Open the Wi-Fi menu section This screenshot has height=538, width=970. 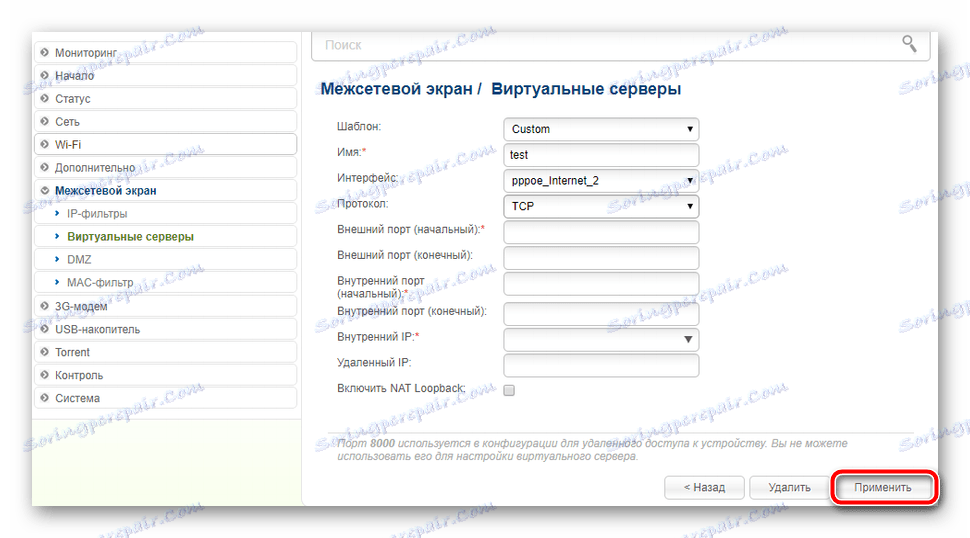(165, 144)
